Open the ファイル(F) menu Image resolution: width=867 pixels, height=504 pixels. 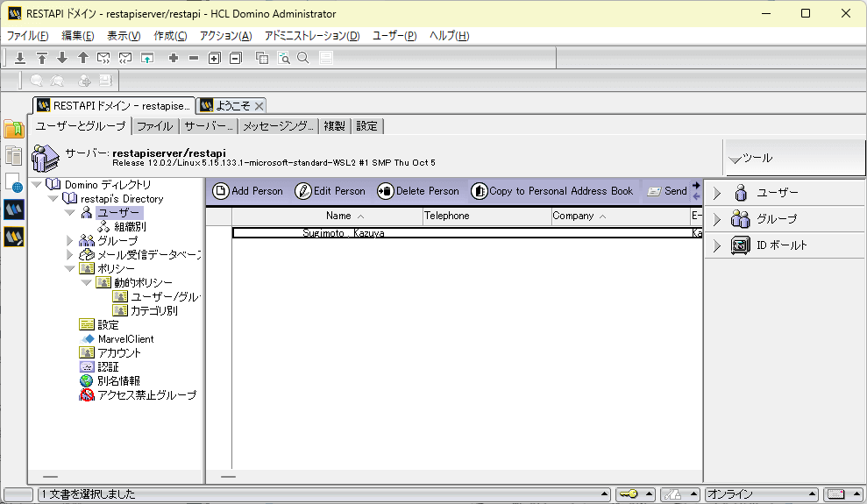coord(28,36)
